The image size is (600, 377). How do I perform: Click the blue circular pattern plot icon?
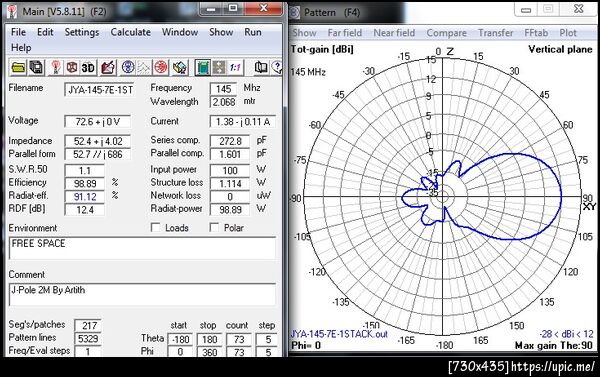(x=128, y=67)
